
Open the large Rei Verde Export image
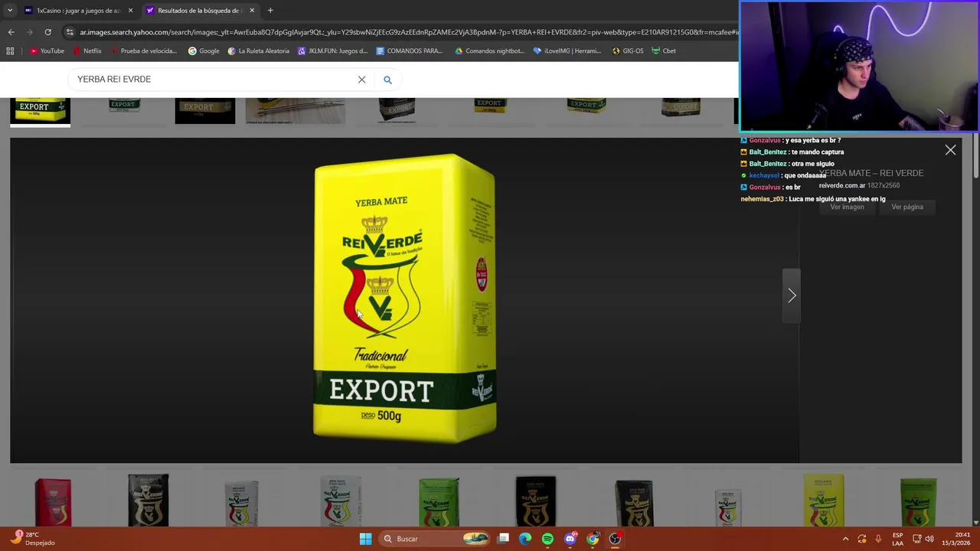pyautogui.click(x=404, y=298)
